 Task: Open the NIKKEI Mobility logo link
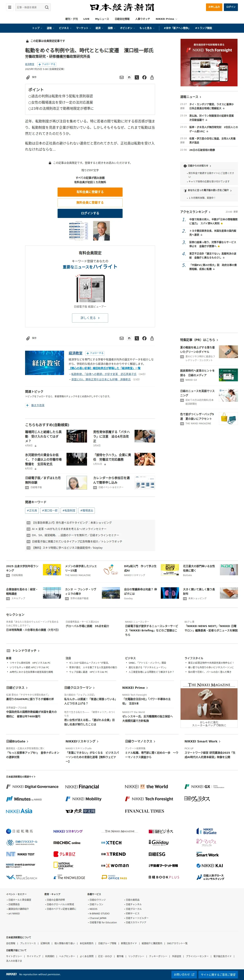[84, 799]
